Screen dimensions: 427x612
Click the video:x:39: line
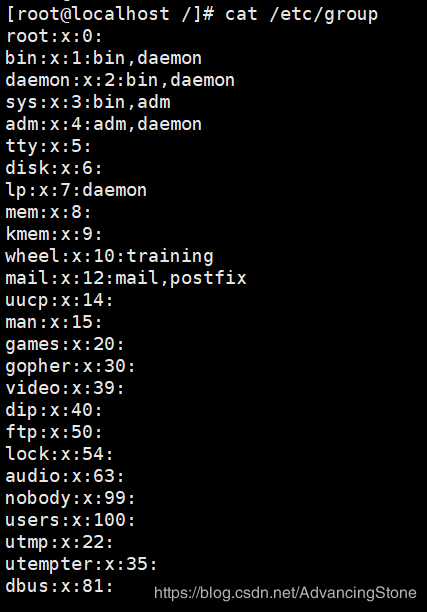tap(65, 388)
